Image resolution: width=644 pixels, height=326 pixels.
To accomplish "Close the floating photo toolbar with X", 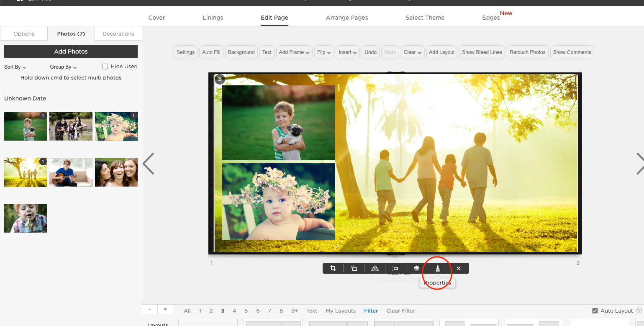I will pyautogui.click(x=459, y=268).
